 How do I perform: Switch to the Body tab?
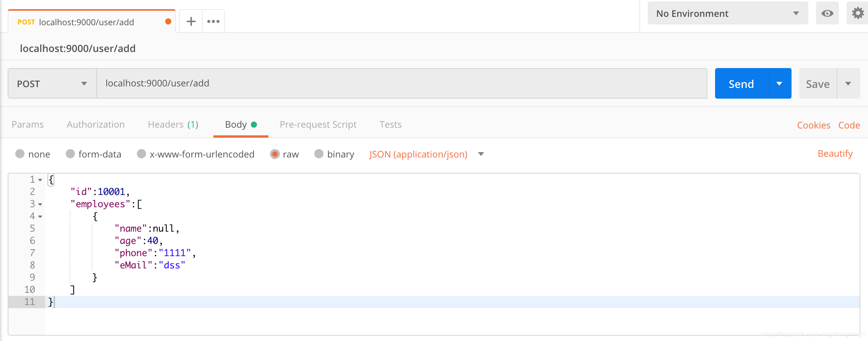tap(241, 125)
